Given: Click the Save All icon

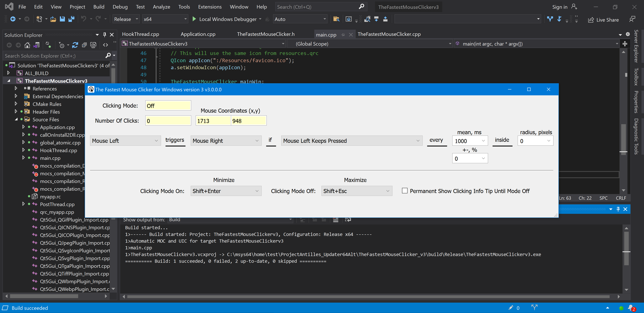Looking at the screenshot, I should (x=72, y=19).
